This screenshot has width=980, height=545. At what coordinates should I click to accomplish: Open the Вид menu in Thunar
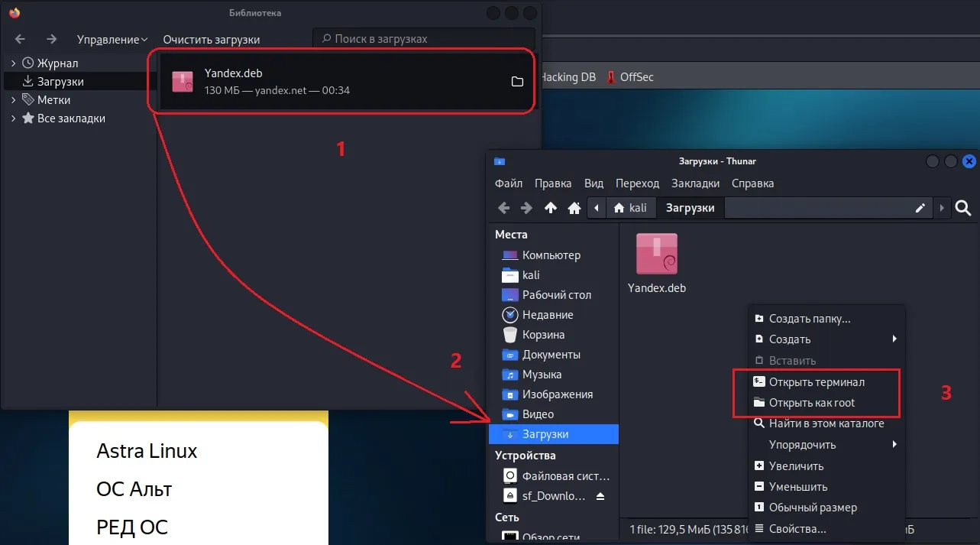click(593, 183)
